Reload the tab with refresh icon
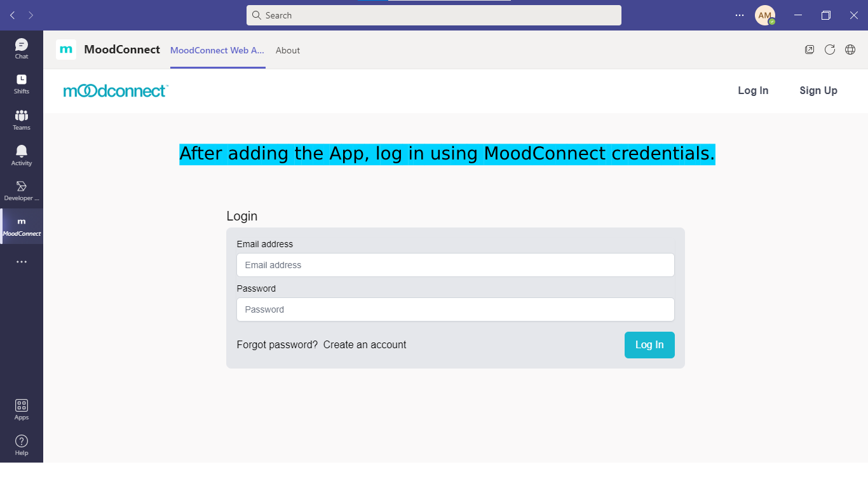 click(x=830, y=50)
